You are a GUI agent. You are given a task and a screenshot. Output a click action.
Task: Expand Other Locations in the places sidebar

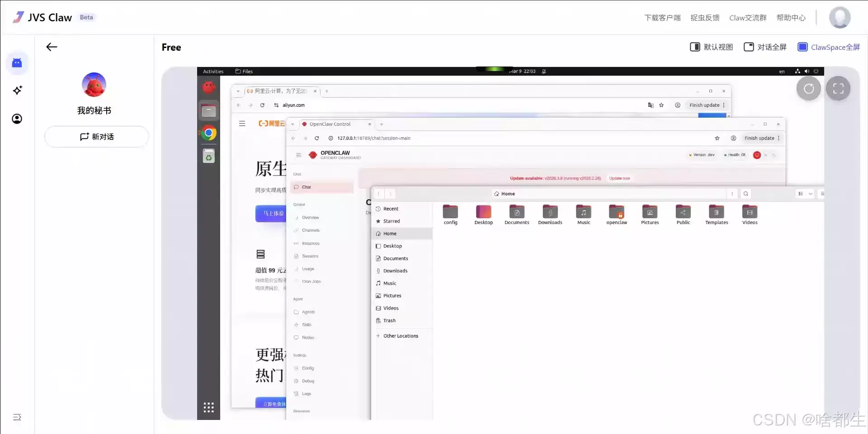click(400, 335)
